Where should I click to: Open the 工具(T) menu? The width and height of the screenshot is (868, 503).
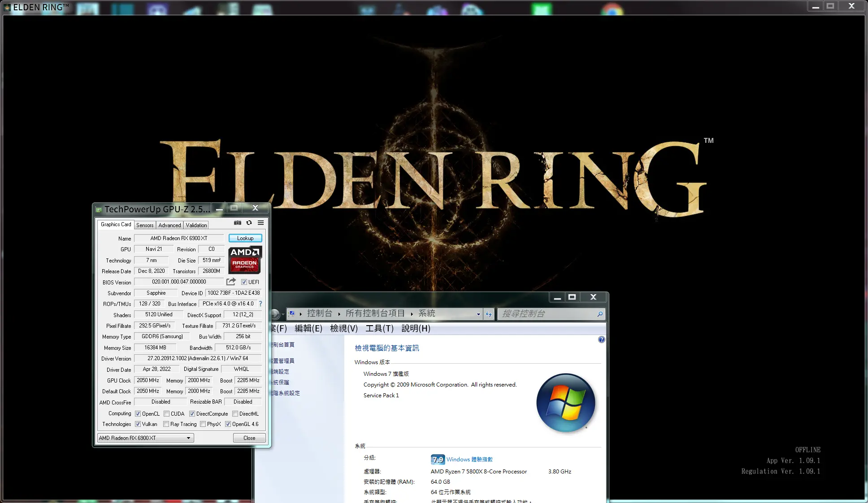tap(379, 328)
